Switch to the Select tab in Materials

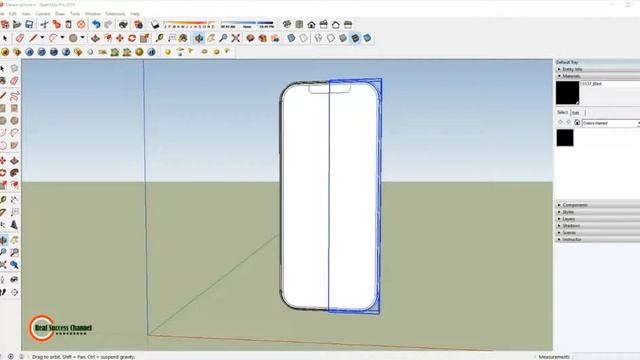coord(562,112)
